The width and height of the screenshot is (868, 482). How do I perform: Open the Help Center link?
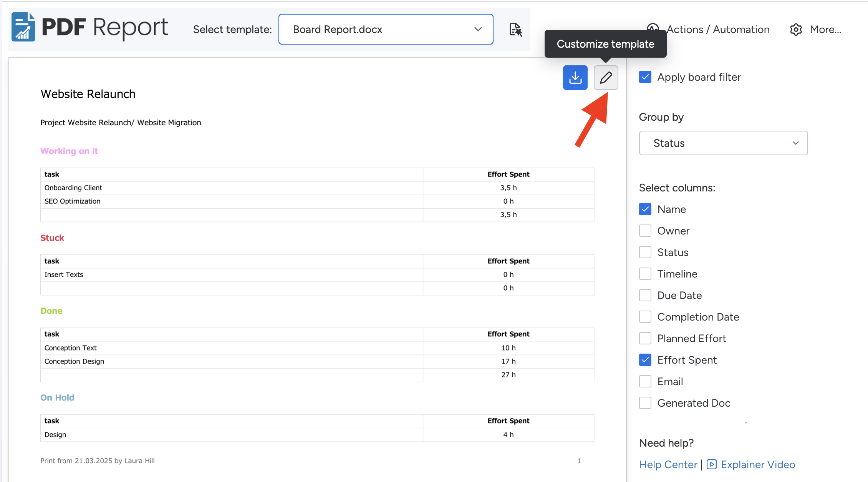click(x=668, y=464)
